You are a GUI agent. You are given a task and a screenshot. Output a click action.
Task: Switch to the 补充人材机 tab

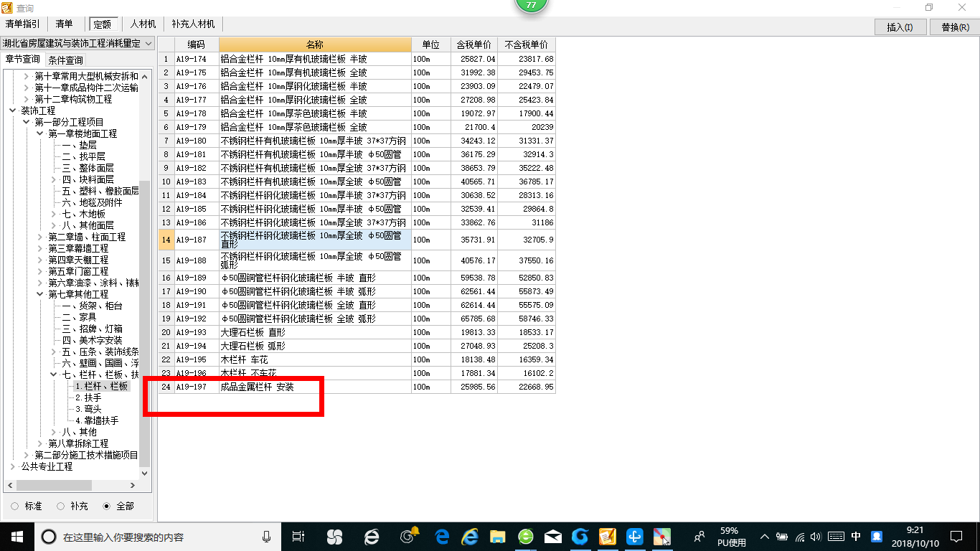tap(193, 24)
